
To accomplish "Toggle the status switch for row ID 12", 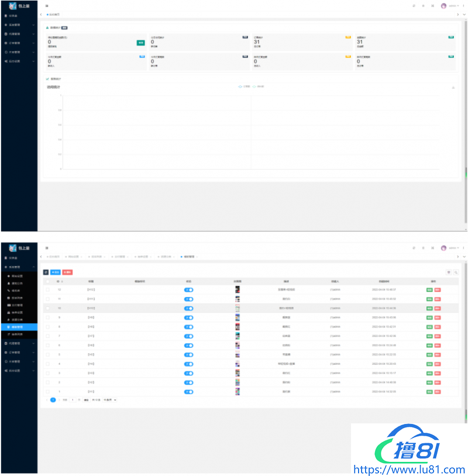I will pyautogui.click(x=189, y=289).
